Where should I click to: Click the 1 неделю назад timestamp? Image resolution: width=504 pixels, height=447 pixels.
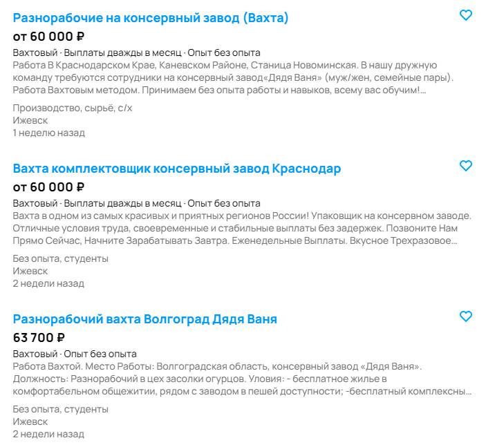49,133
